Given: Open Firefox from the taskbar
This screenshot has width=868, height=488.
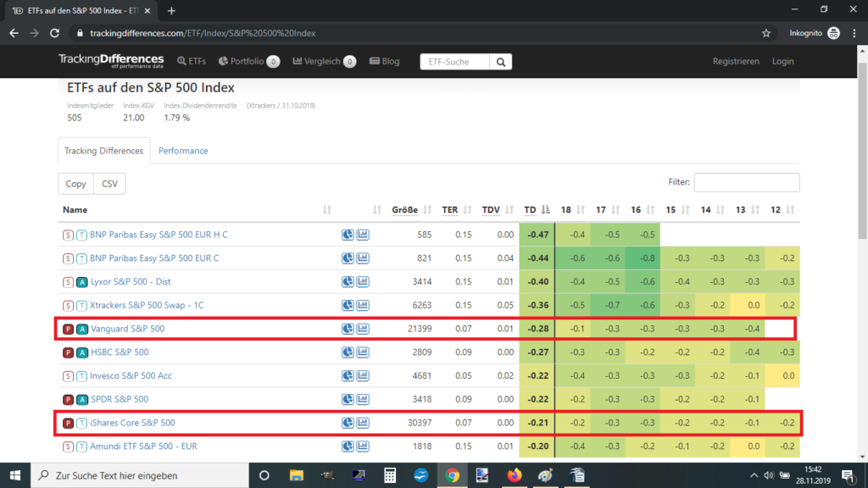Looking at the screenshot, I should click(515, 475).
